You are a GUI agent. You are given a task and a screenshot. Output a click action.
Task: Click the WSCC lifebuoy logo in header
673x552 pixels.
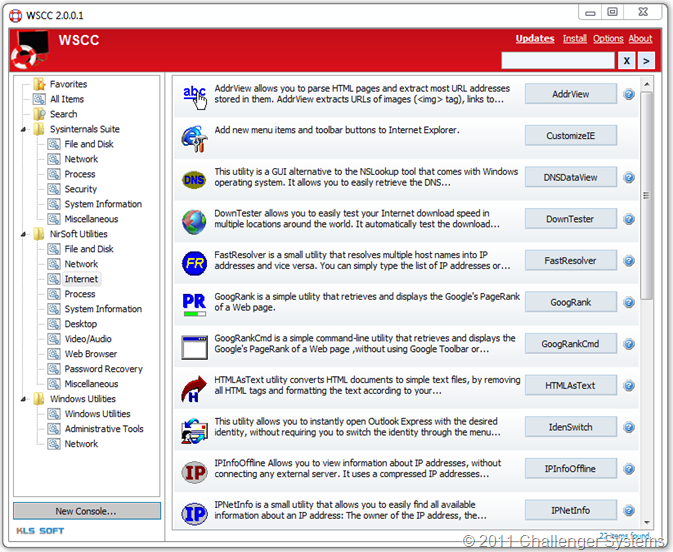(x=29, y=49)
